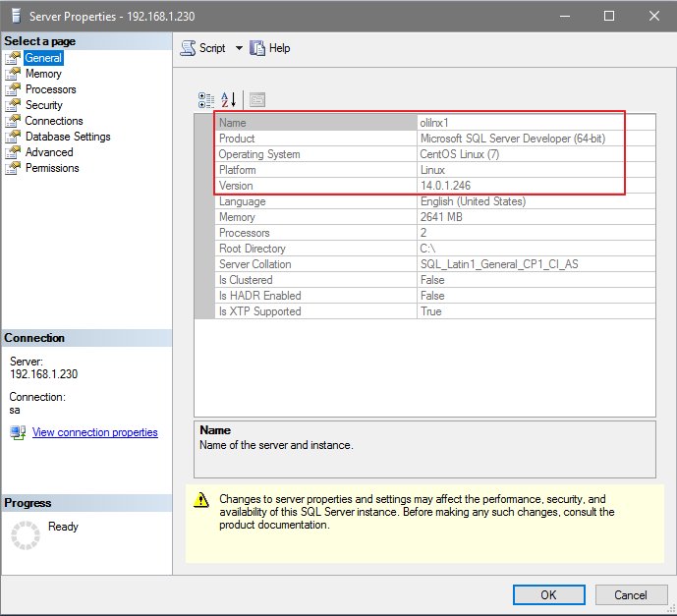This screenshot has width=677, height=616.
Task: Open the Advanced page
Action: (x=49, y=152)
